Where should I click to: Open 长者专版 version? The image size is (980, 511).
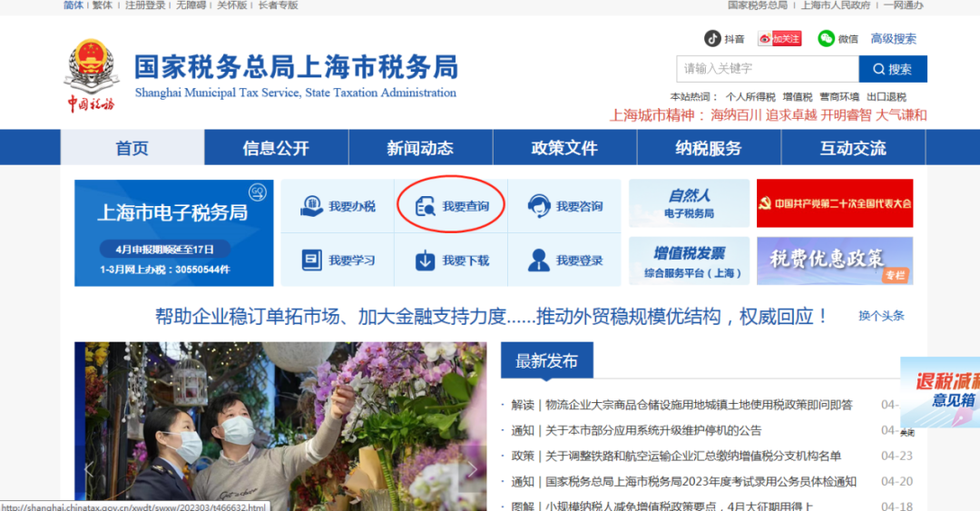click(279, 5)
